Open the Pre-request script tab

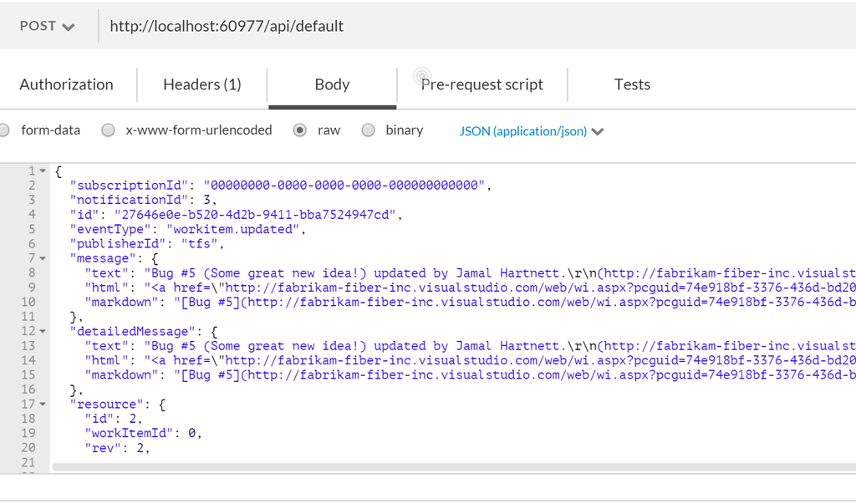click(x=481, y=84)
